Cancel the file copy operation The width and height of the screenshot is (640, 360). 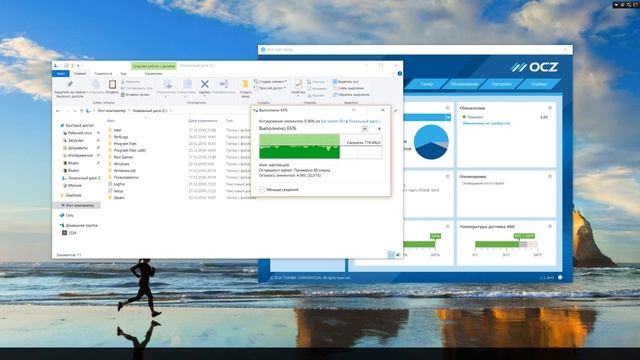(x=379, y=129)
